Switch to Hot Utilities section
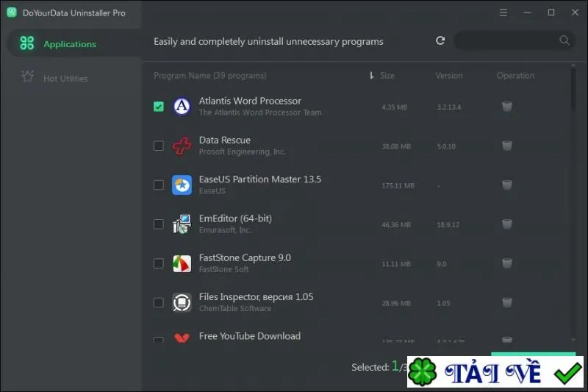 point(65,78)
